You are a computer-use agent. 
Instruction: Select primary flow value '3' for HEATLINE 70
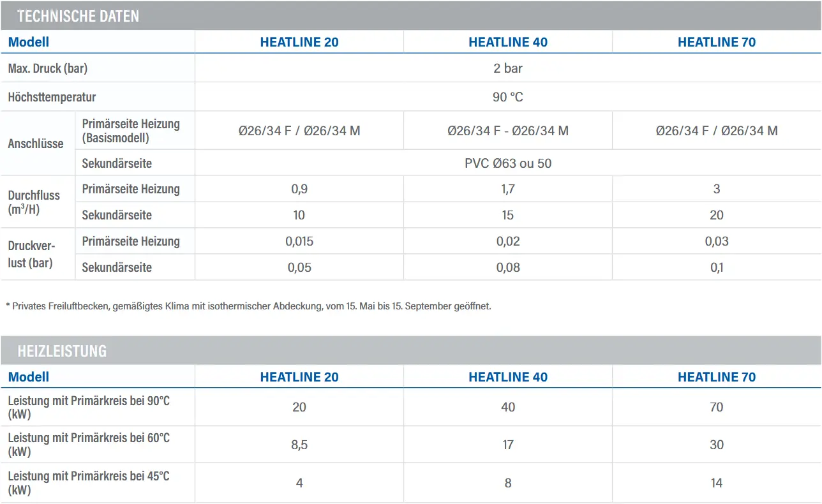(717, 189)
